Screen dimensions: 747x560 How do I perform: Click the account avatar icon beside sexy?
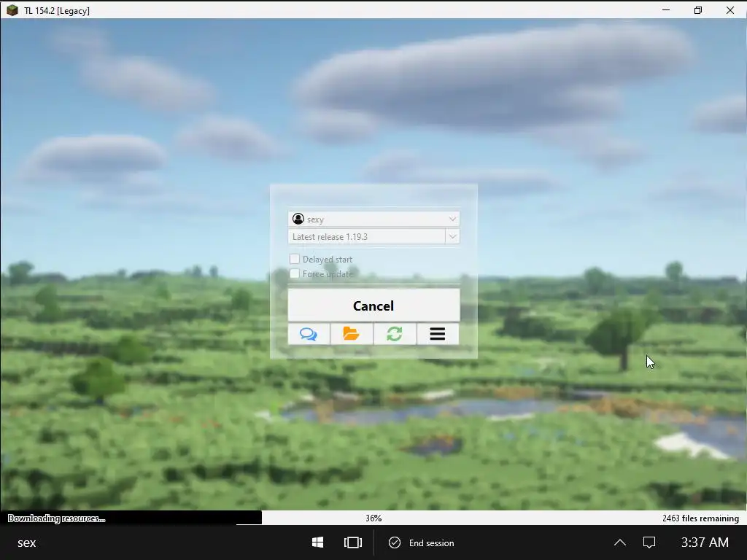(298, 219)
